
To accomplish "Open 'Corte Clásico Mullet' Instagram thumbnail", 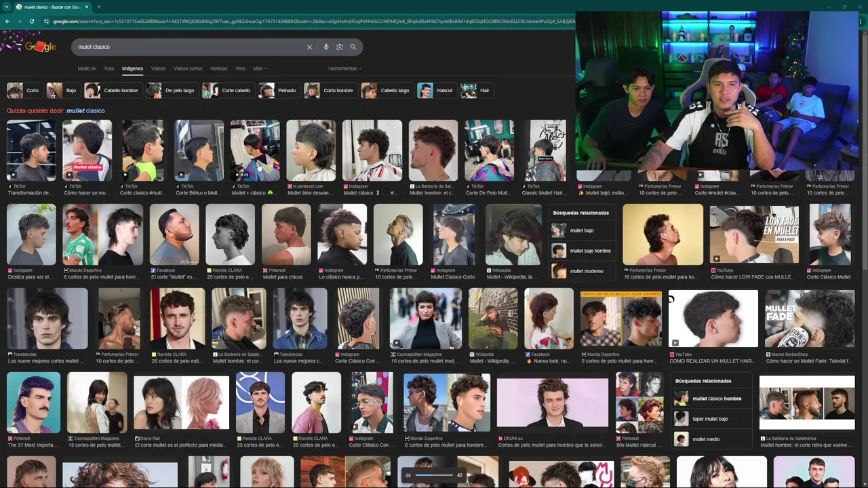I will [x=830, y=235].
